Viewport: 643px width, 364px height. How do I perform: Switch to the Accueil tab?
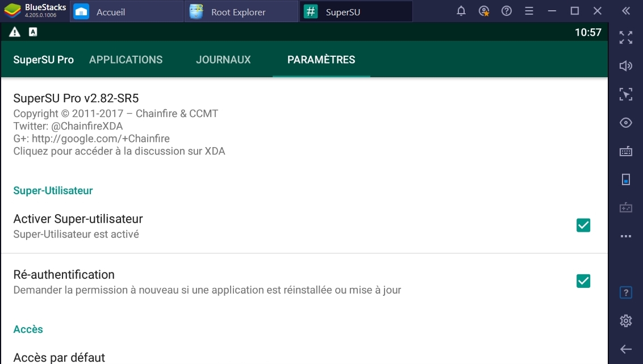click(x=127, y=11)
